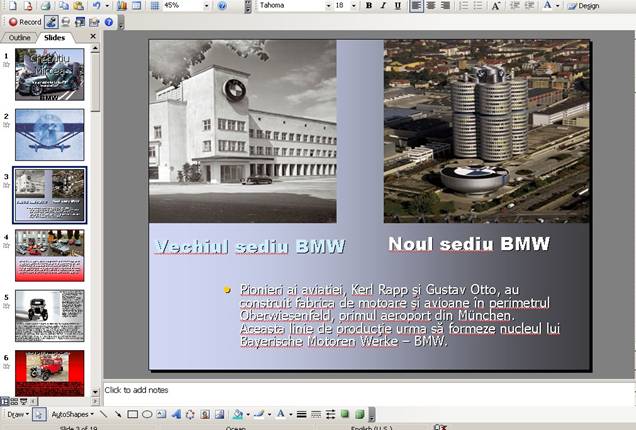The width and height of the screenshot is (636, 430).
Task: Toggle Underline text formatting
Action: pos(398,6)
